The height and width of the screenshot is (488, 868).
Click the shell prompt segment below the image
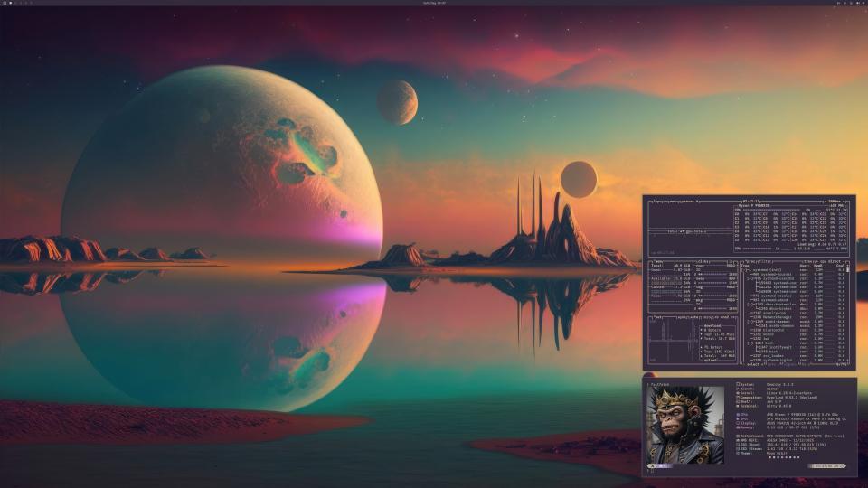click(660, 466)
